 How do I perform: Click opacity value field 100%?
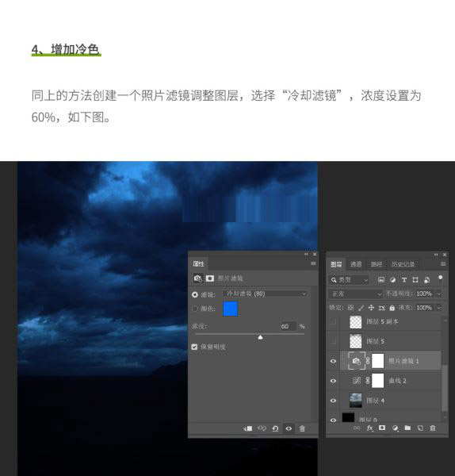tap(425, 294)
